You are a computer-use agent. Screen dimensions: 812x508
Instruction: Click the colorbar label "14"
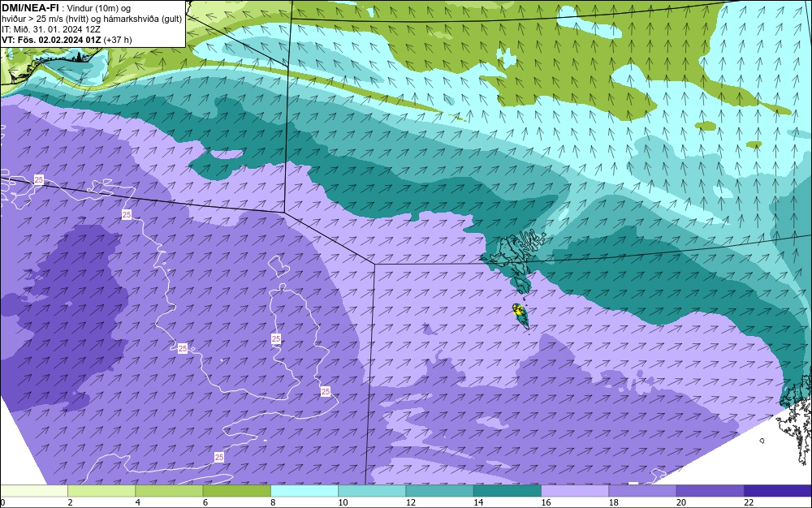coord(478,502)
